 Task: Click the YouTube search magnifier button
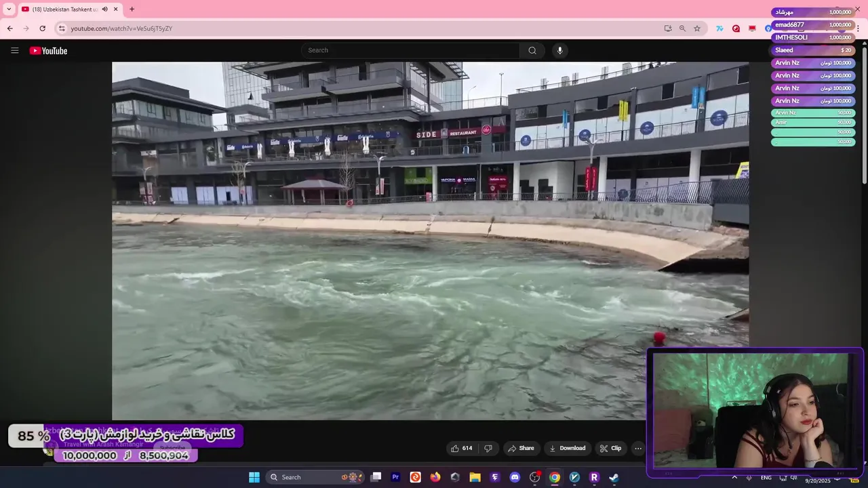[532, 50]
